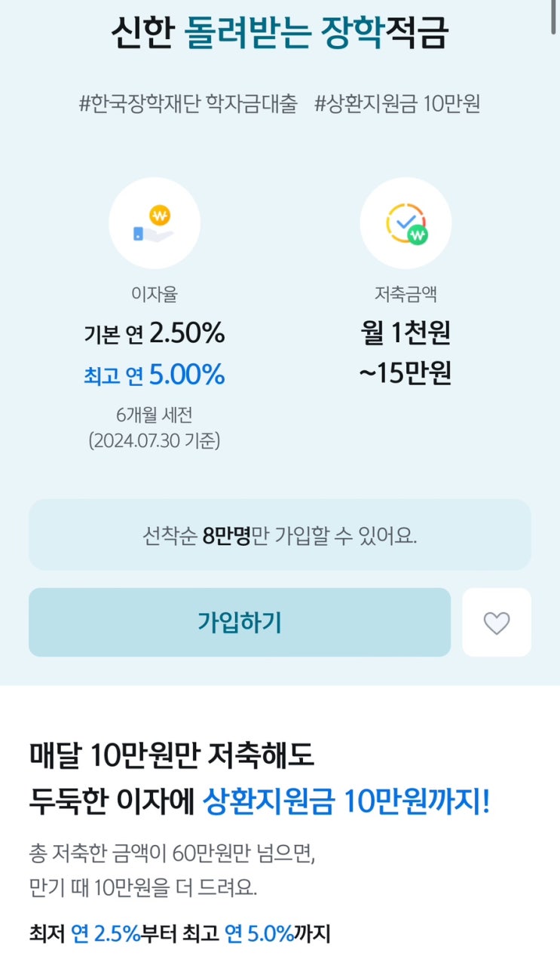Tap the 월 1천원 ~15만원 amount text
560x977 pixels.
tap(405, 353)
